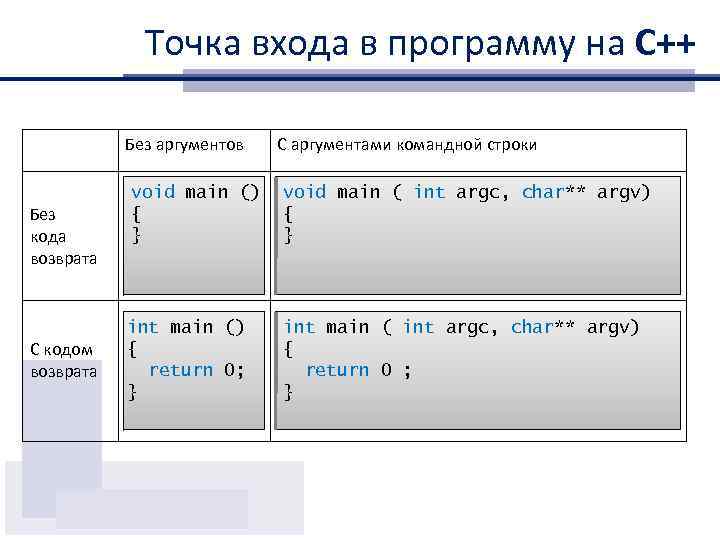The width and height of the screenshot is (720, 540).
Task: Click "int main ( int argc, char** argv)" code
Action: pos(461,327)
